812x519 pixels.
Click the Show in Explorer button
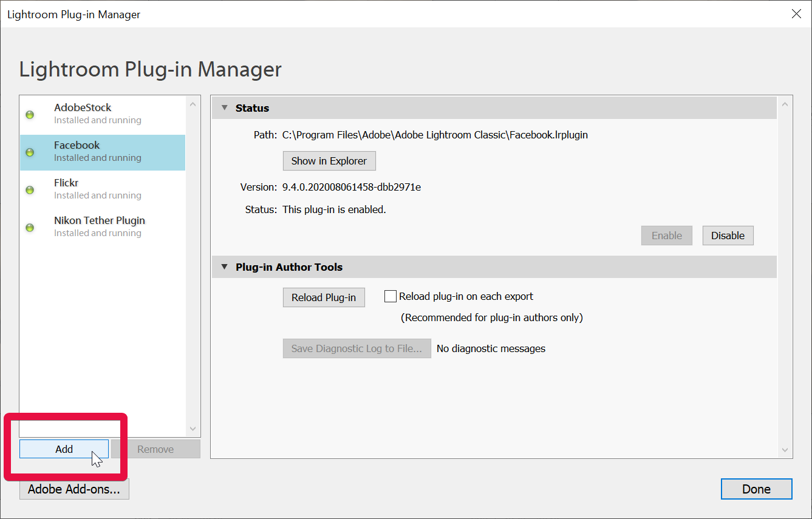(329, 161)
